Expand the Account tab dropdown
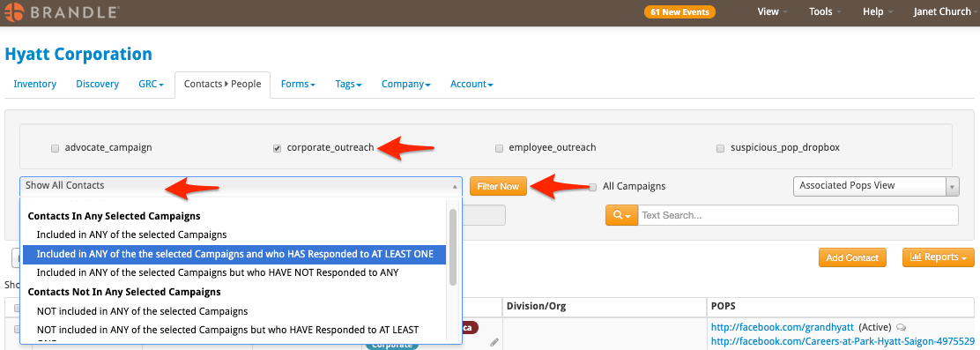Image resolution: width=980 pixels, height=350 pixels. click(x=471, y=84)
